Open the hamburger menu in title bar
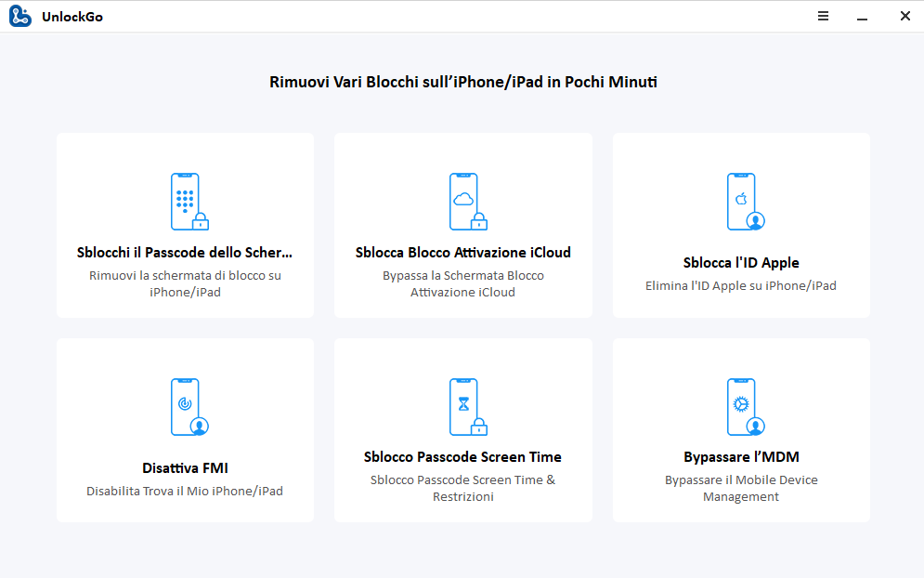The image size is (924, 578). 823,16
